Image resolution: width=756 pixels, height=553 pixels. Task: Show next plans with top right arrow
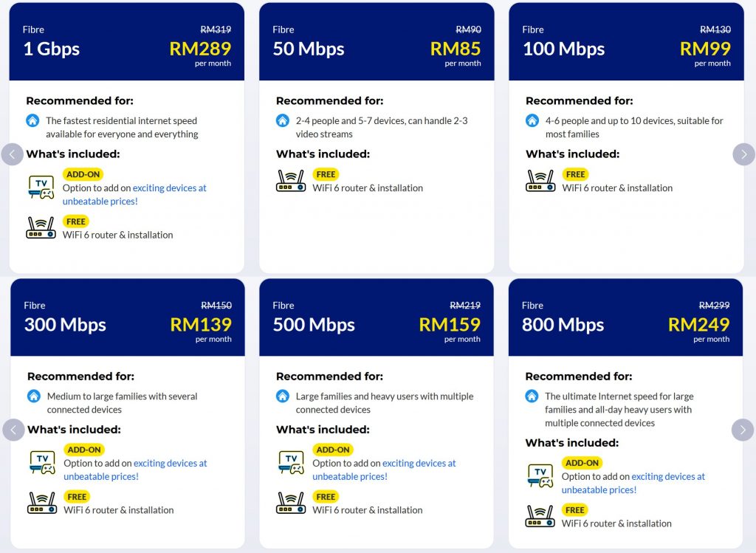tap(744, 154)
